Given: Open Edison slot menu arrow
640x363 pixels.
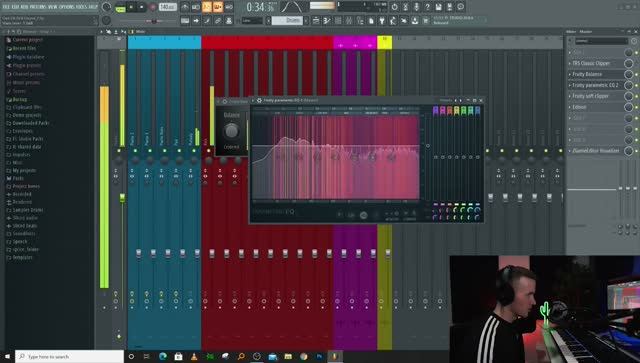Looking at the screenshot, I should point(570,107).
